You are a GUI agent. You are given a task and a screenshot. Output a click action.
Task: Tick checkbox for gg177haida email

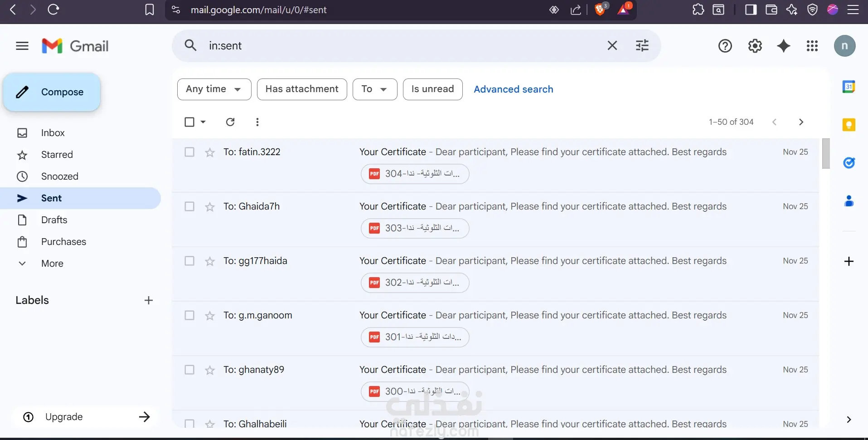tap(189, 261)
